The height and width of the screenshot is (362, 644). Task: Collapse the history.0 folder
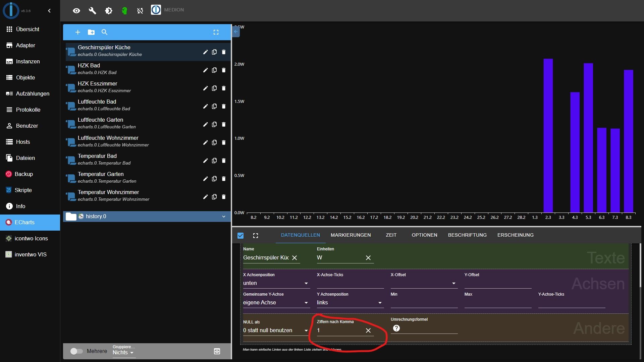point(224,217)
